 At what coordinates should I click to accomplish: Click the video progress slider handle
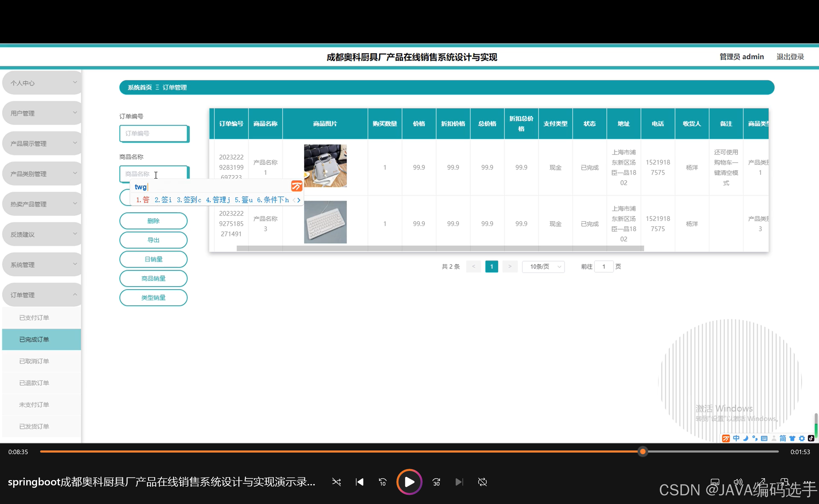643,452
